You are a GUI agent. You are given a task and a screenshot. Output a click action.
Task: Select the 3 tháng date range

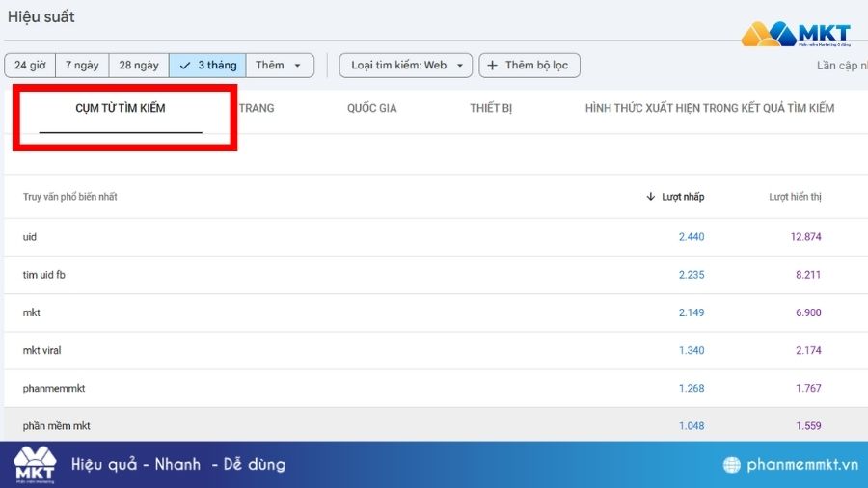207,66
